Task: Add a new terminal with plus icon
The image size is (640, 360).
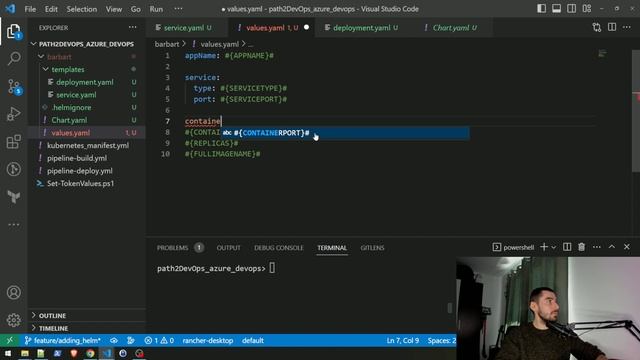Action: tap(544, 247)
